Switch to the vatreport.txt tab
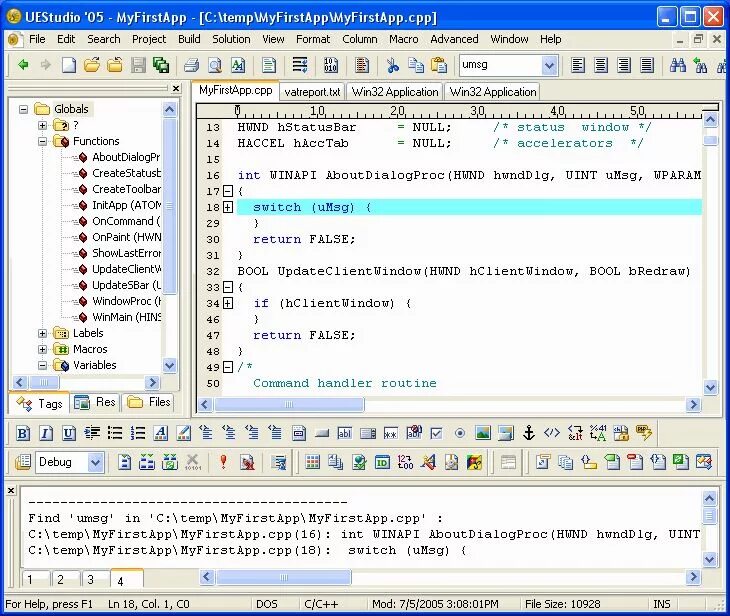 tap(312, 92)
